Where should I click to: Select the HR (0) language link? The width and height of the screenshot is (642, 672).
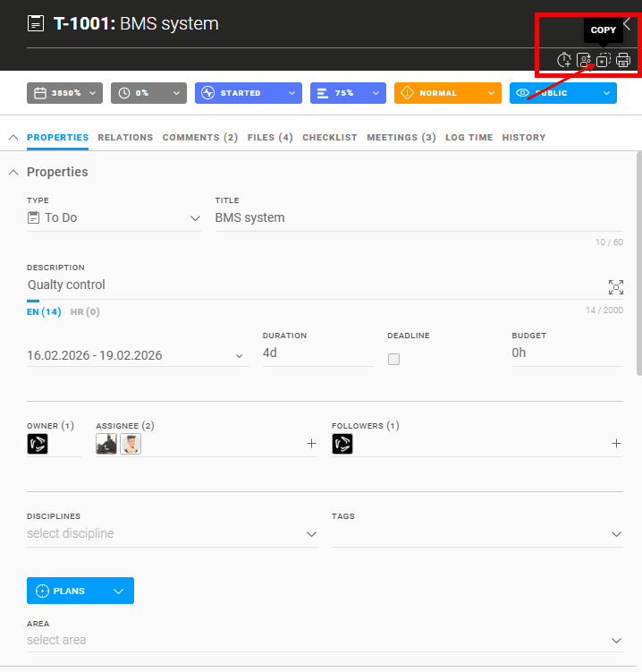click(x=85, y=312)
